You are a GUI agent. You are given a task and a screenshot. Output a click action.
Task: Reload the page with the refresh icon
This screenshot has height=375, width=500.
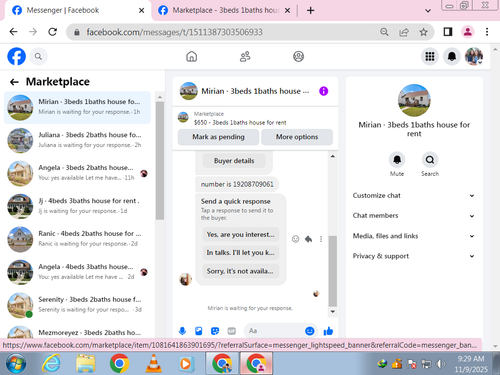coord(52,32)
